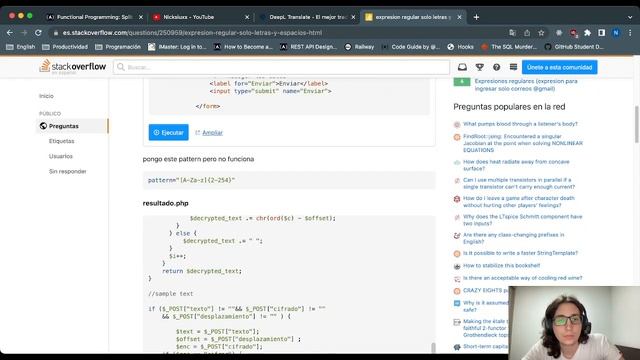Close the DeepL Translate tab

click(353, 17)
